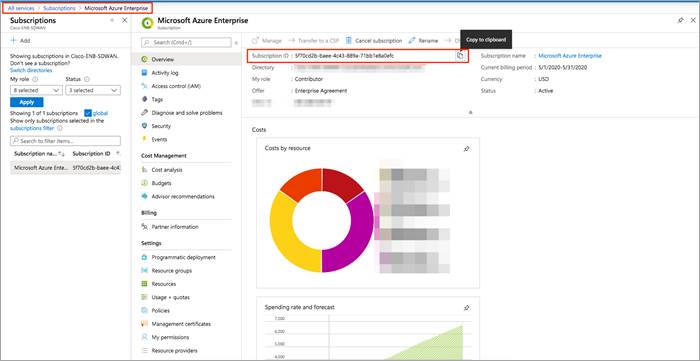Viewport: 700px width, 361px height.
Task: Click the Events lightning icon
Action: click(x=144, y=139)
